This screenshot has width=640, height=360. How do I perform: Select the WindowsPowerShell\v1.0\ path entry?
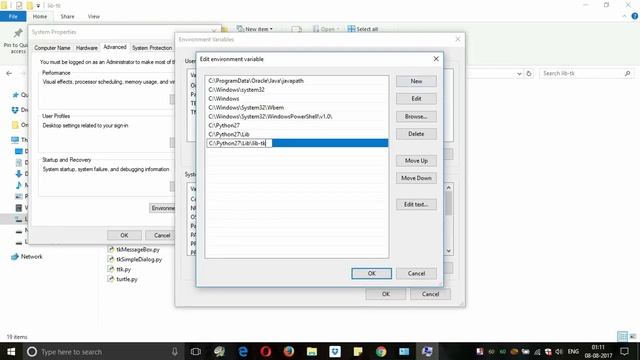pyautogui.click(x=297, y=116)
